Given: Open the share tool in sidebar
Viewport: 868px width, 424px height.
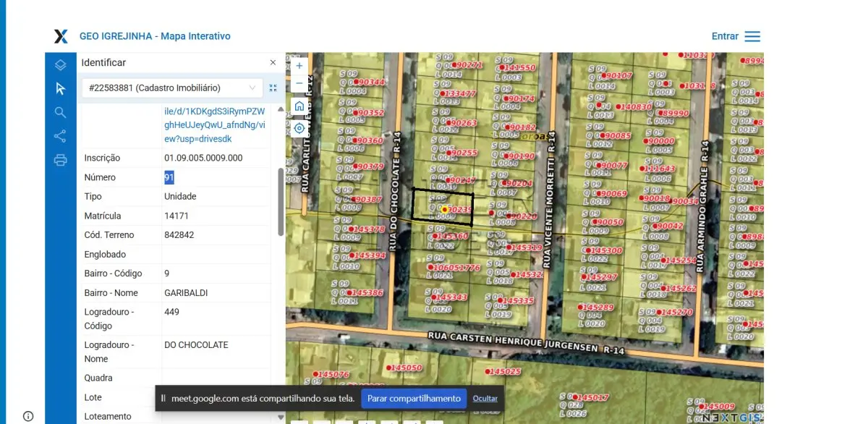Looking at the screenshot, I should [x=60, y=136].
